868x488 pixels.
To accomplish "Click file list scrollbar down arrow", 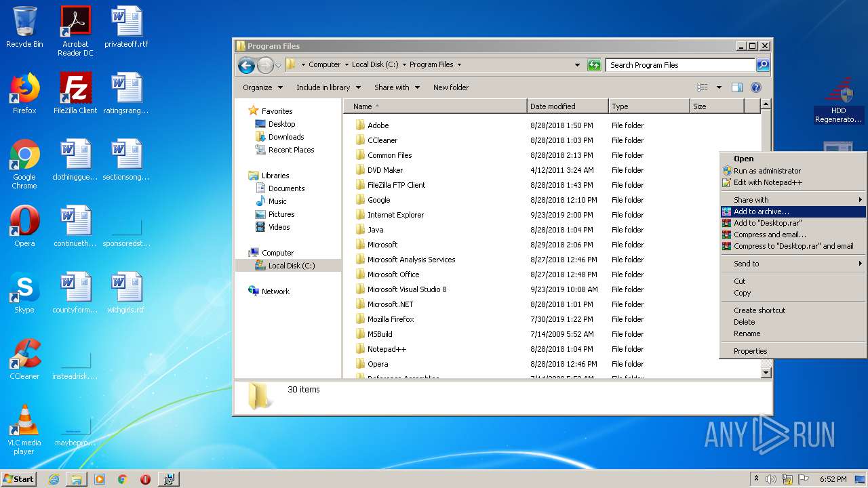I will click(x=766, y=372).
